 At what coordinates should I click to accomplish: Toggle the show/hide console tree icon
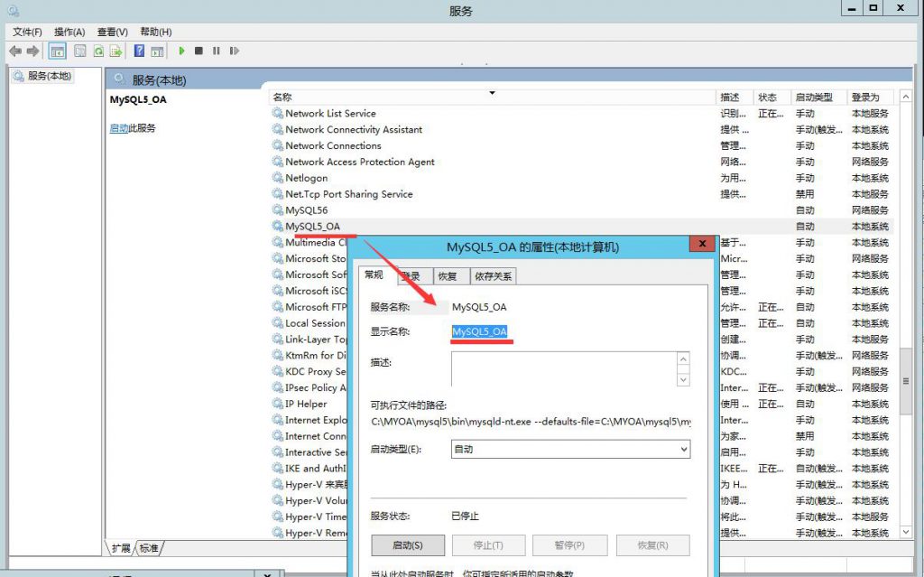click(57, 51)
